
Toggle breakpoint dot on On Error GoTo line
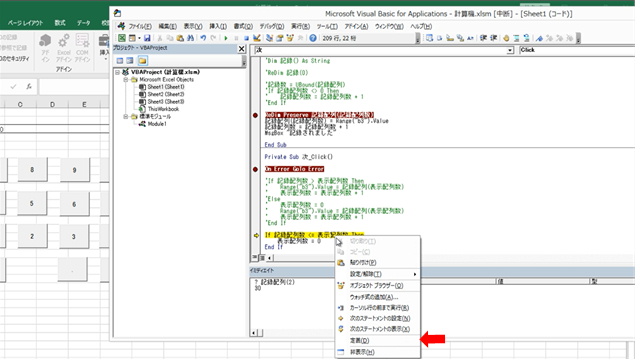pyautogui.click(x=256, y=169)
